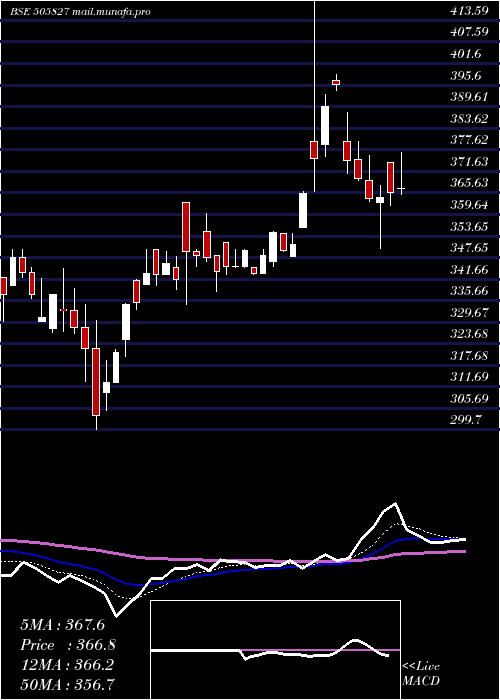Select the 359.64 price axis label
Screen dimensions: 500x700
[469, 205]
